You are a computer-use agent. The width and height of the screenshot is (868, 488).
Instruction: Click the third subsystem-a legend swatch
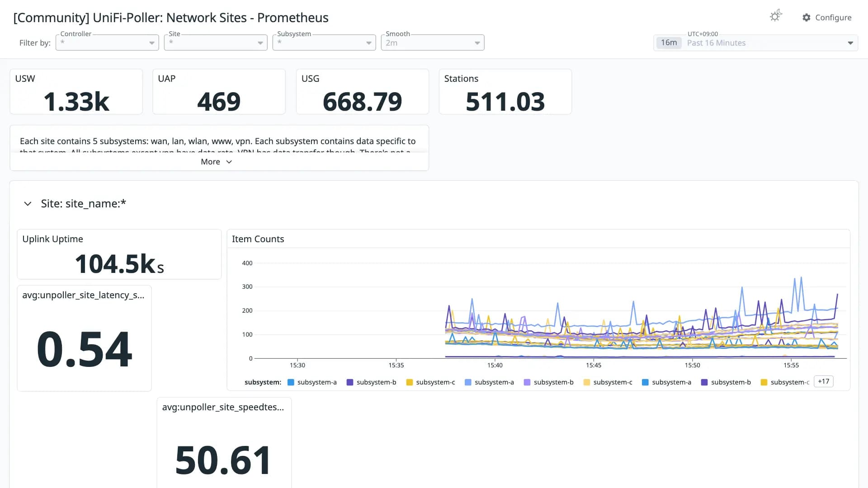(x=645, y=382)
